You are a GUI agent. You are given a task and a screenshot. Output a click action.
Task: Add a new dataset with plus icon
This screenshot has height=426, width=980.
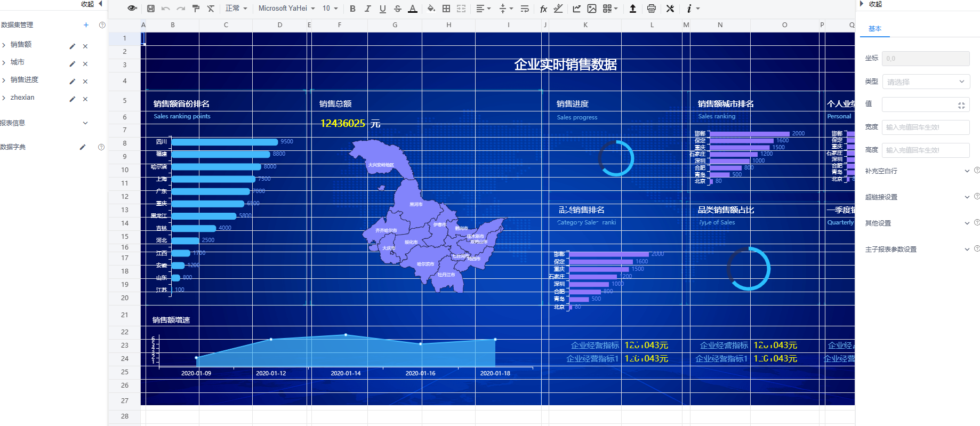tap(86, 25)
